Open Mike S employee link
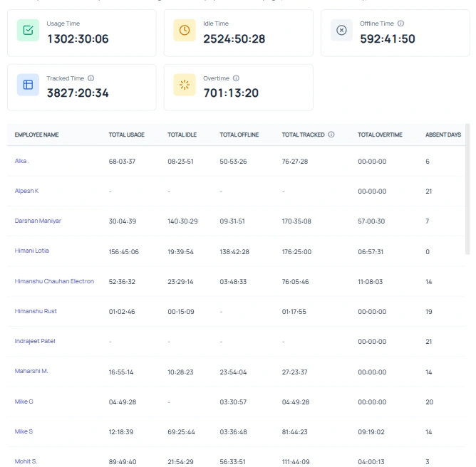The width and height of the screenshot is (476, 467). click(x=24, y=431)
